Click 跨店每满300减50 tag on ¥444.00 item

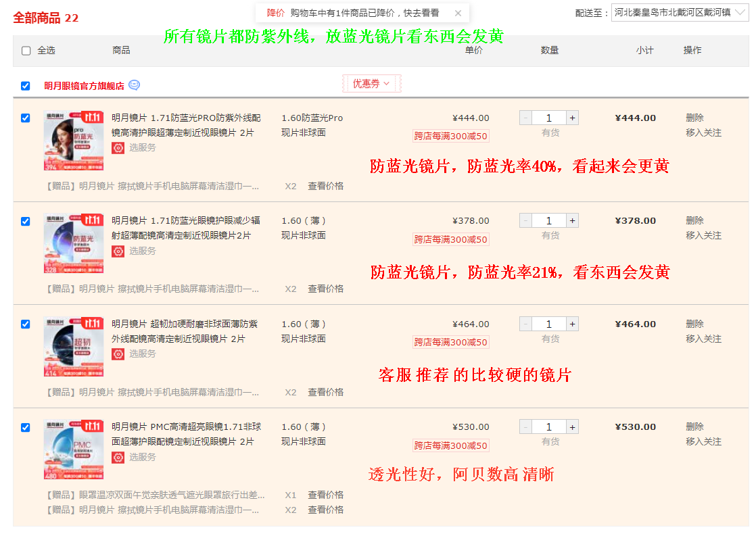coord(451,137)
